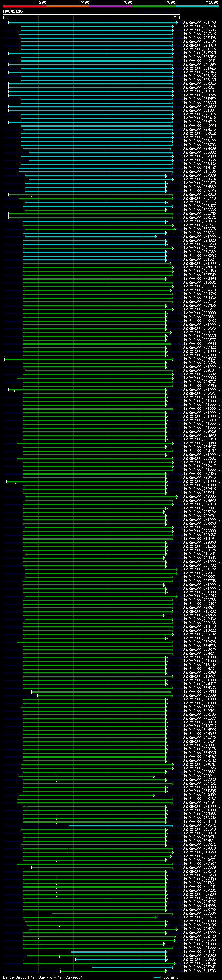Select the UniRef100_P27073 label
222x980 pixels.
pos(199,504)
